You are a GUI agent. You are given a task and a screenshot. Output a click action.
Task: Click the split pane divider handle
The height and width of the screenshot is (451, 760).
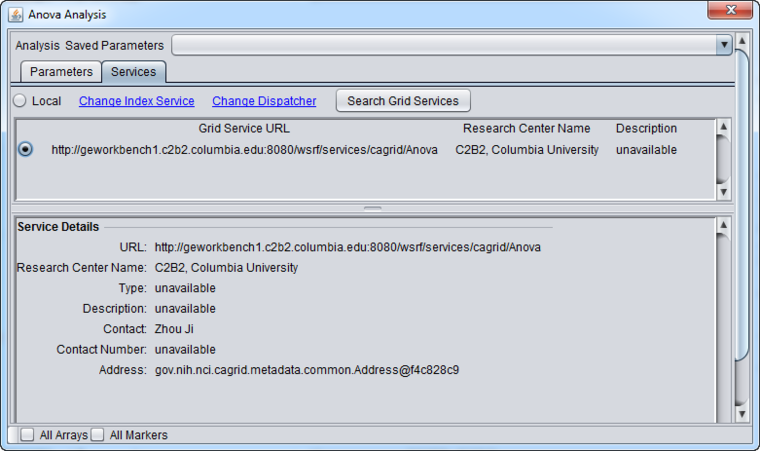pos(372,208)
